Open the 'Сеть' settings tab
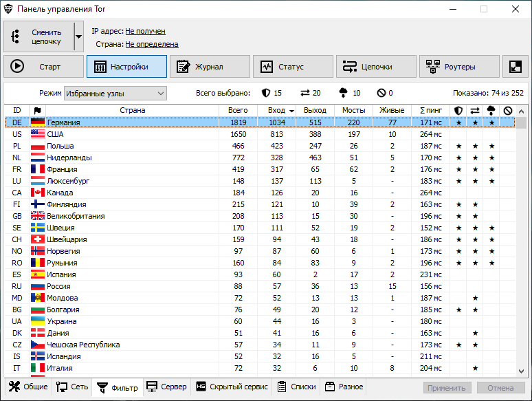The width and height of the screenshot is (532, 401). [x=72, y=387]
